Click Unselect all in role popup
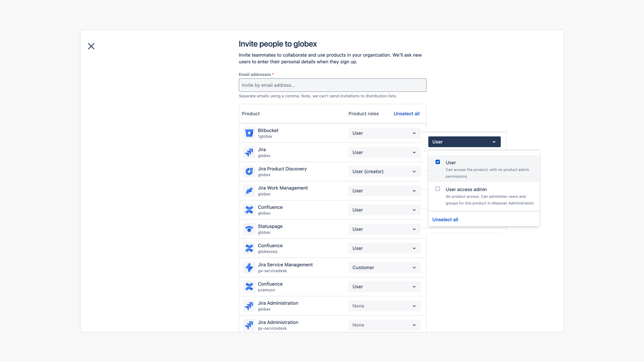Viewport: 644px width, 362px height. [x=445, y=220]
